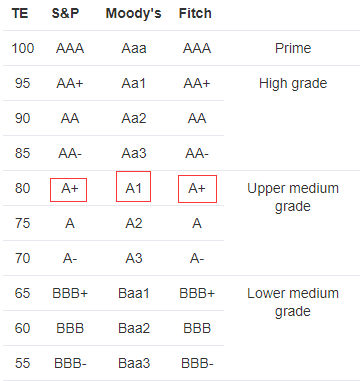Image resolution: width=360 pixels, height=381 pixels.
Task: Click the Moody's column header
Action: pos(133,13)
